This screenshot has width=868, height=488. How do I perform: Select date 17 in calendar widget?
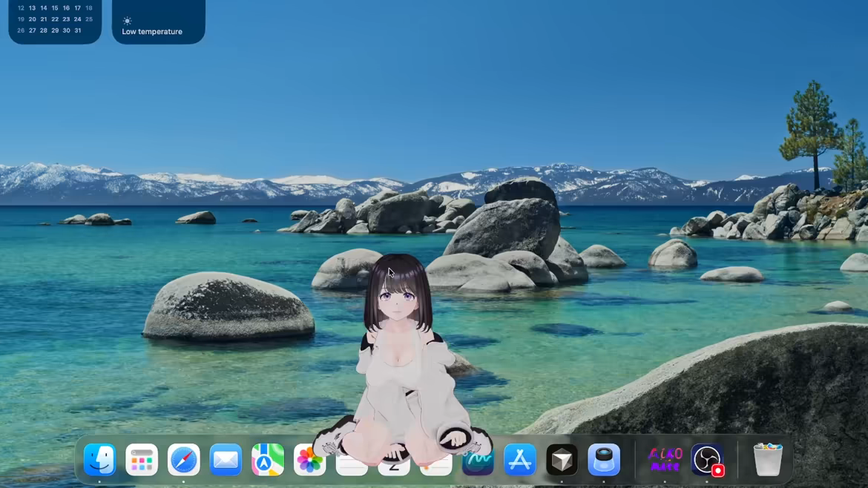click(x=77, y=8)
